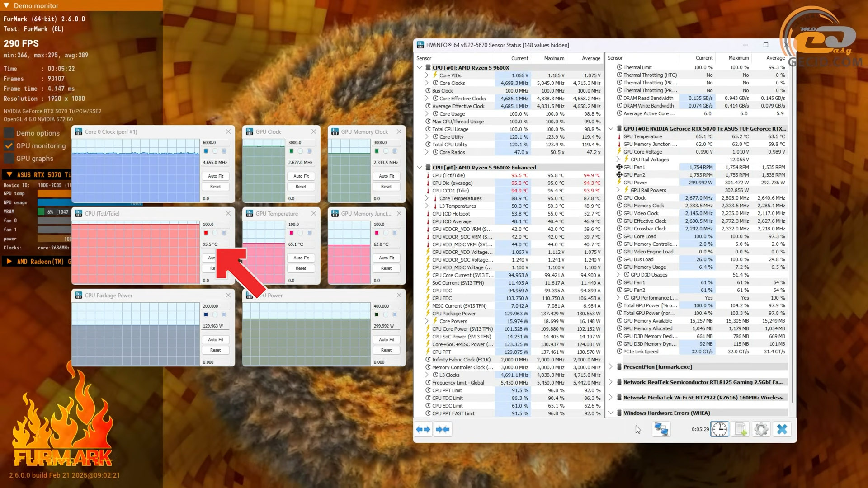Close the GPU Memory Junction graph window
The image size is (868, 488).
click(x=399, y=213)
